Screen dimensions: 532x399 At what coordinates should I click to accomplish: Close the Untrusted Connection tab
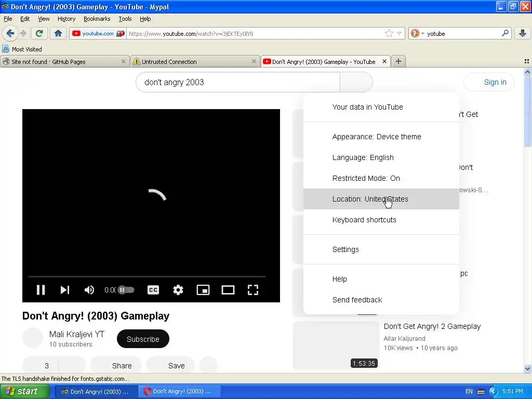254,61
